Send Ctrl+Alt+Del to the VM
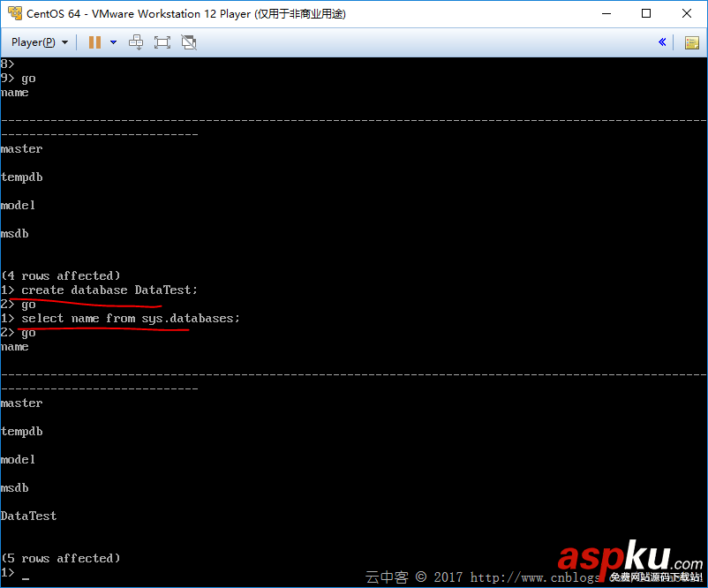Screen dimensions: 708x588 pos(136,42)
